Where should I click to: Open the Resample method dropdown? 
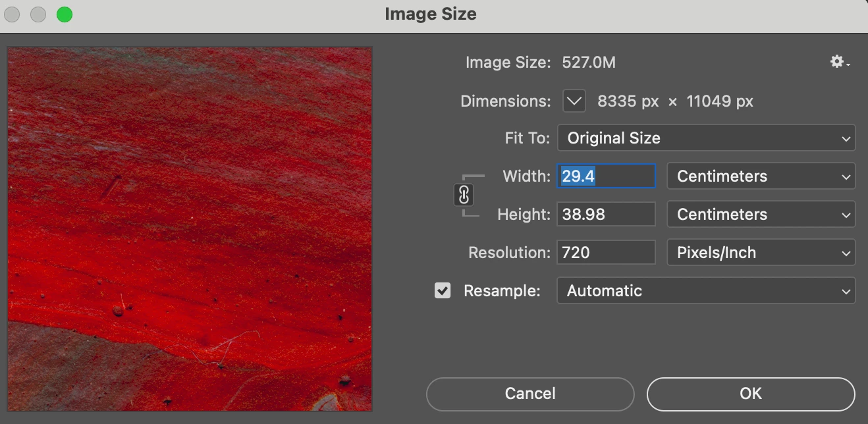tap(706, 291)
